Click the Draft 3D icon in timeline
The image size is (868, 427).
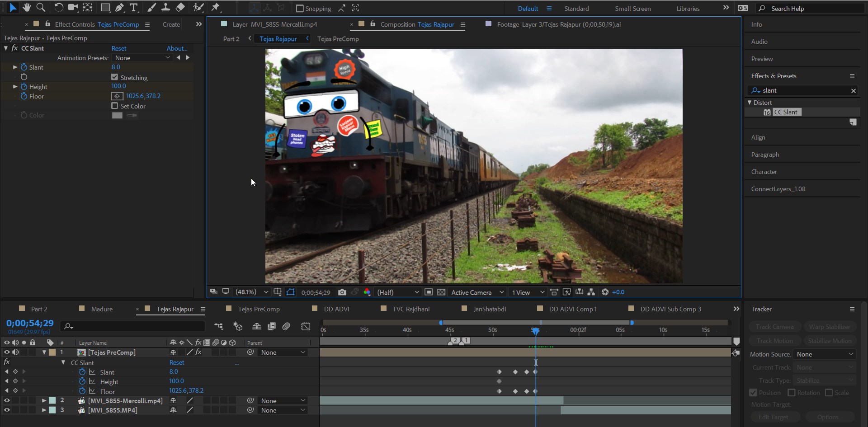tap(238, 326)
